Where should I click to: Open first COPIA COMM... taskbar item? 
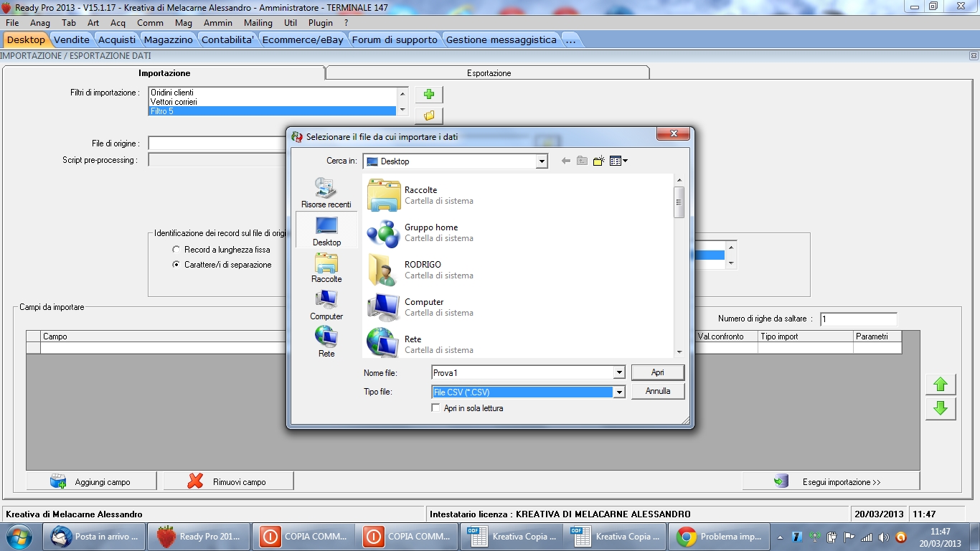click(303, 536)
